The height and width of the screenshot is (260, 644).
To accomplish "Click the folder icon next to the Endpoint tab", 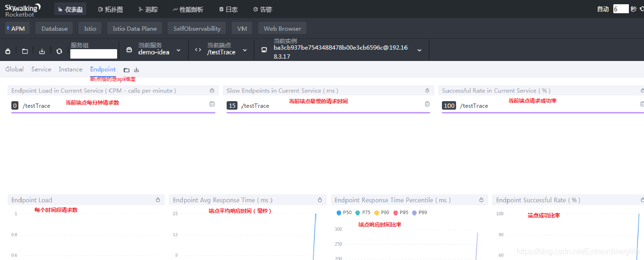I will click(126, 70).
